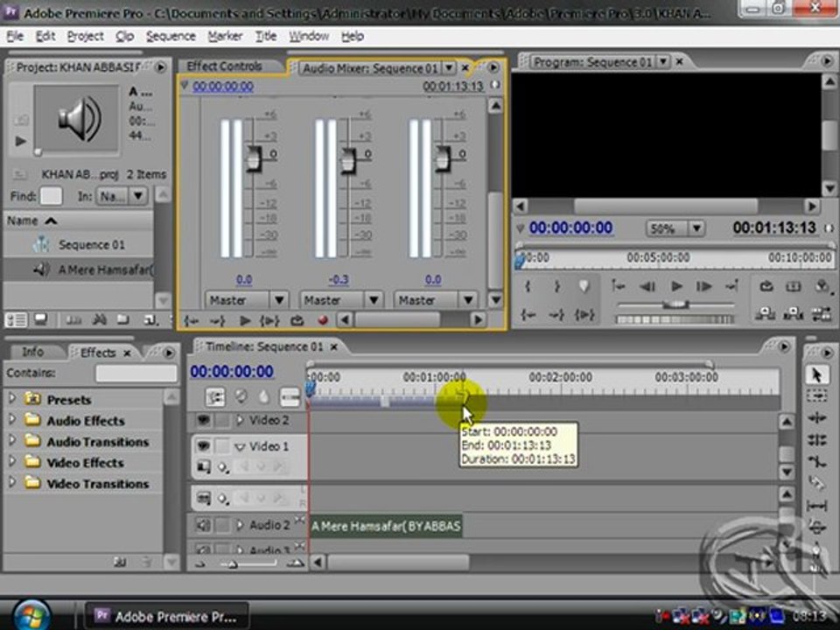Toggle Video 1 track output eye
Viewport: 840px width, 630px height.
(203, 445)
